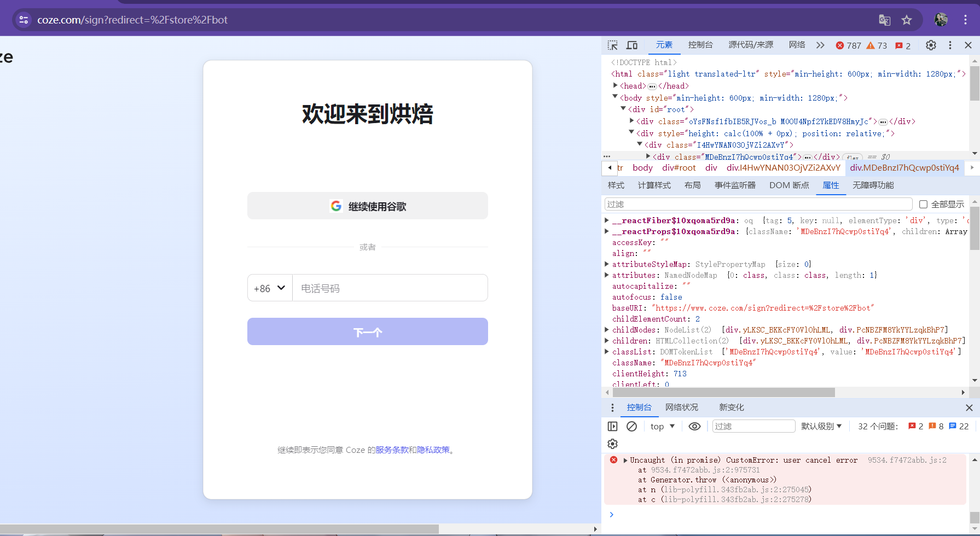Open the 服务条款 link
980x536 pixels.
pyautogui.click(x=392, y=450)
